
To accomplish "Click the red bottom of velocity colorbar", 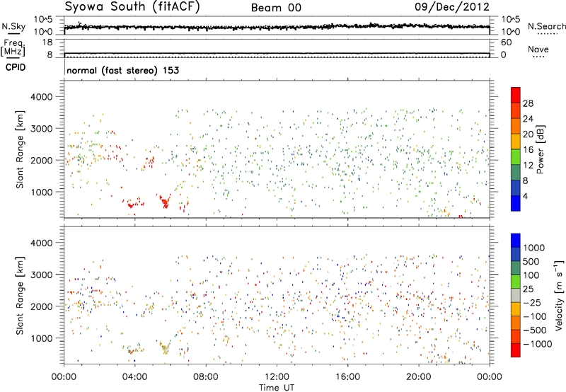I will coord(516,350).
